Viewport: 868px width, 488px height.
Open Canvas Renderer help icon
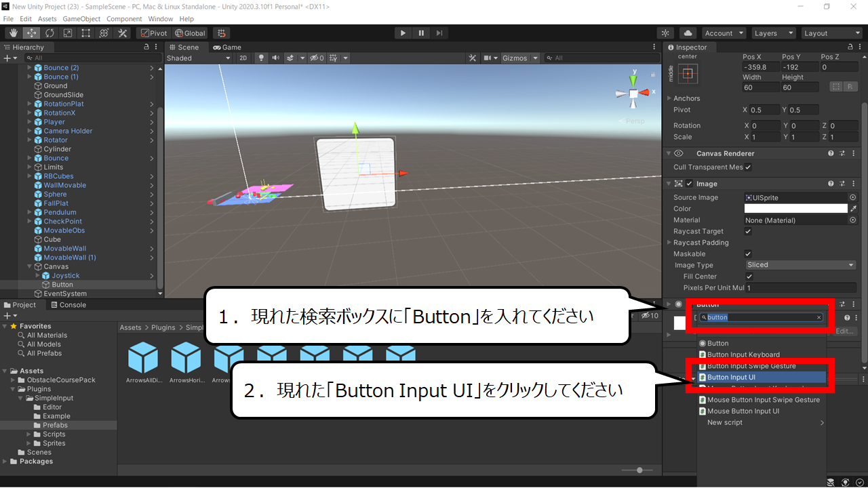coord(831,153)
